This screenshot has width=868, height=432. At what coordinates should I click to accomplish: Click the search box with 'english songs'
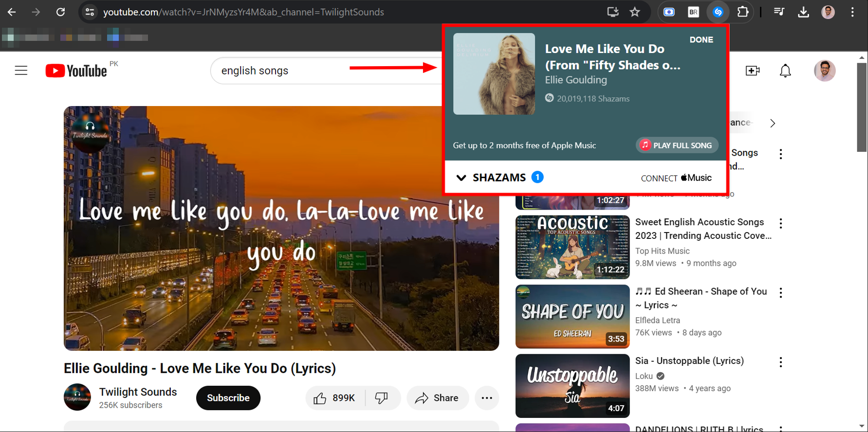click(x=326, y=71)
